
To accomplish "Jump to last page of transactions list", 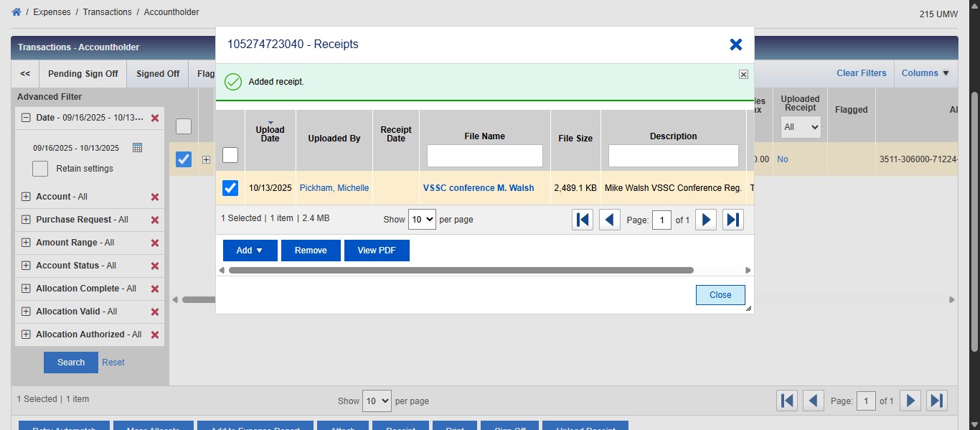I will [936, 401].
